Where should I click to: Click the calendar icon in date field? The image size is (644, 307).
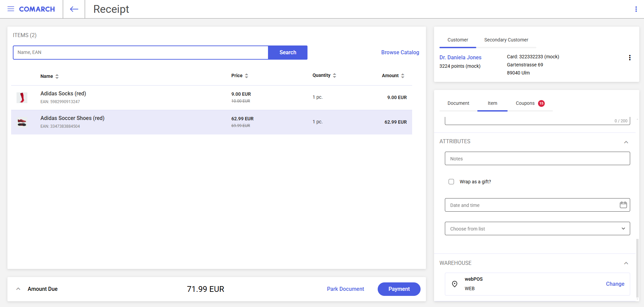click(623, 205)
